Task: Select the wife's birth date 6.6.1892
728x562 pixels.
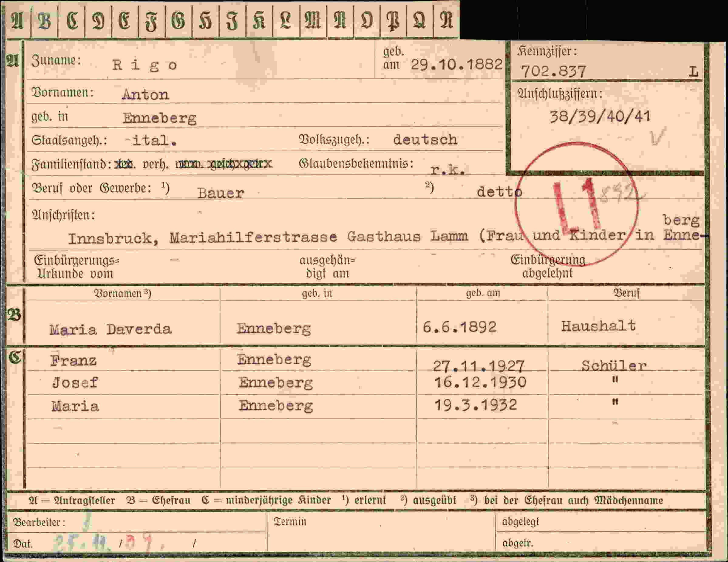Action: [x=459, y=327]
